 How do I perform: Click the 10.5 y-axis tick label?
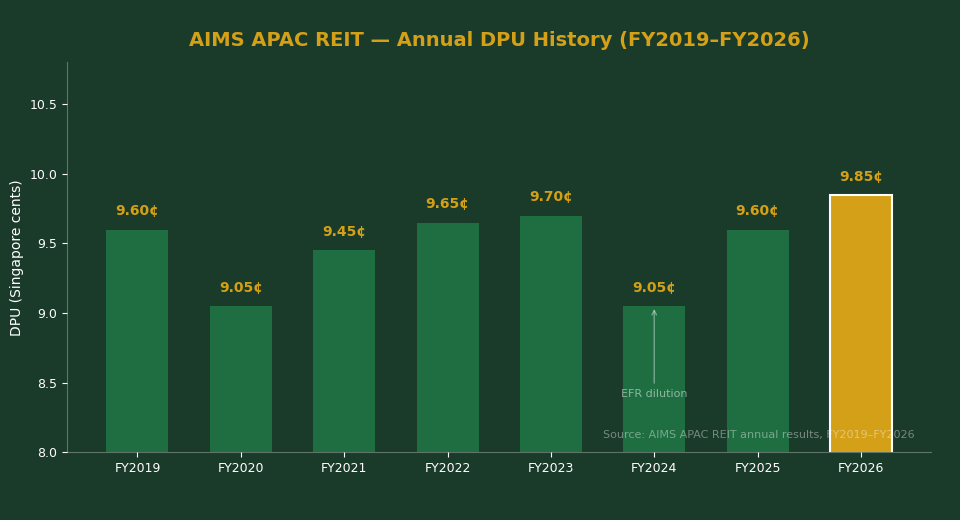(43, 105)
